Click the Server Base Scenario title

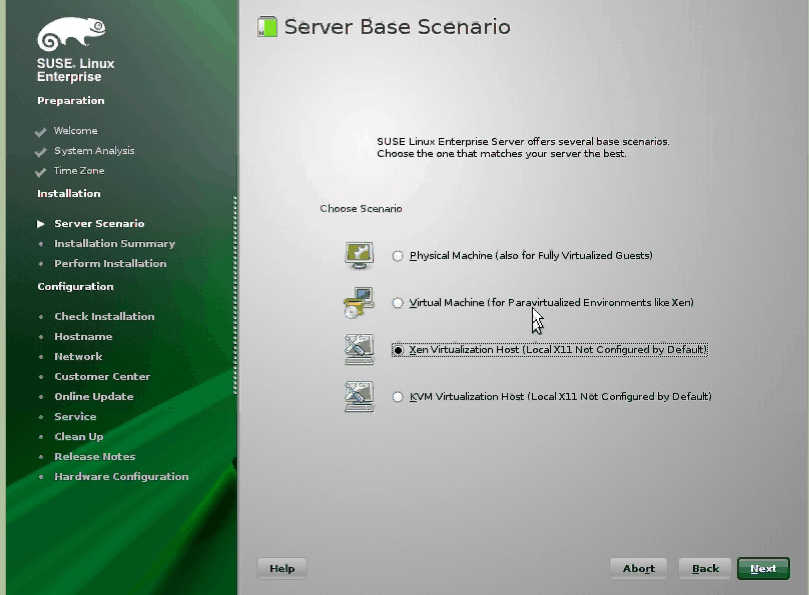click(397, 27)
